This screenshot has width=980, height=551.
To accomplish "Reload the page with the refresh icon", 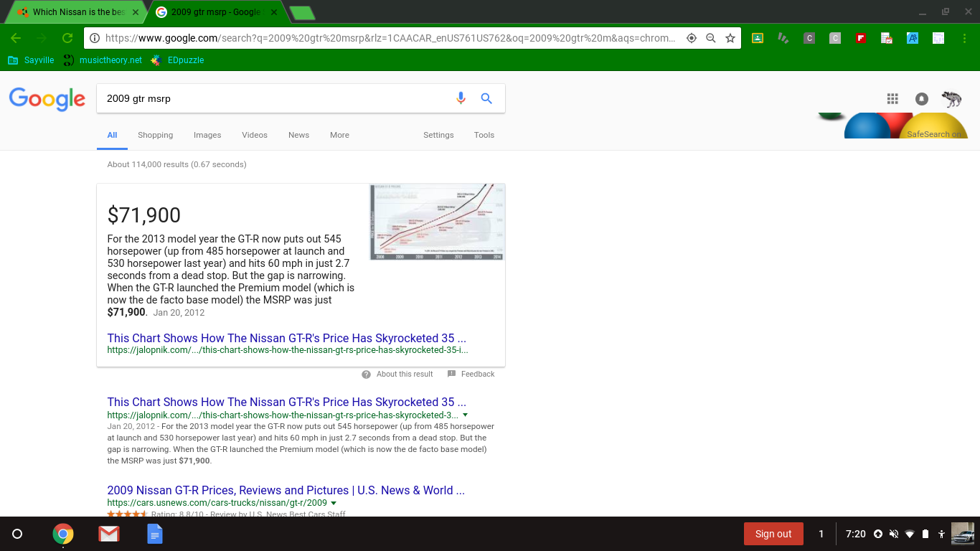I will [x=67, y=38].
